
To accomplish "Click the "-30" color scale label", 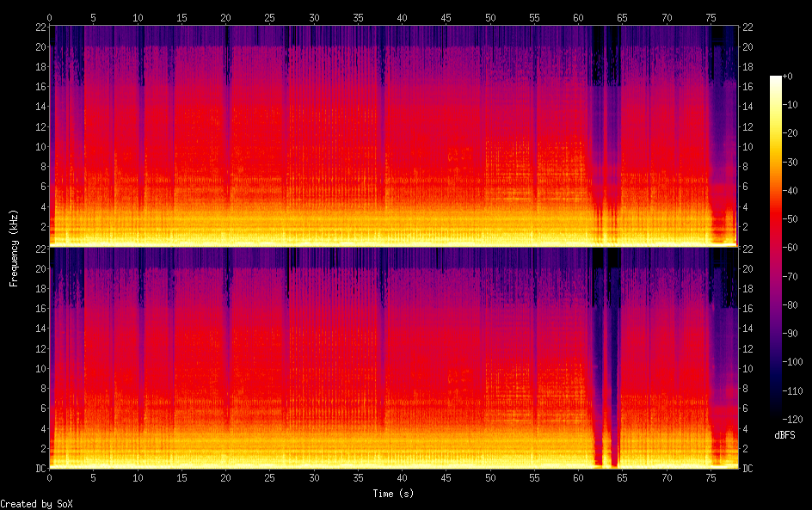I will coord(790,162).
